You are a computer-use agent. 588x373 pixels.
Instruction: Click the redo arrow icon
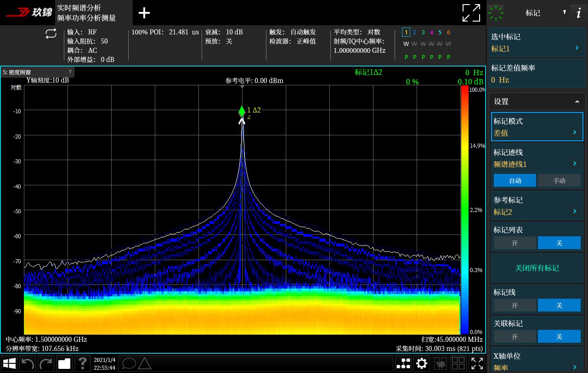click(x=46, y=363)
